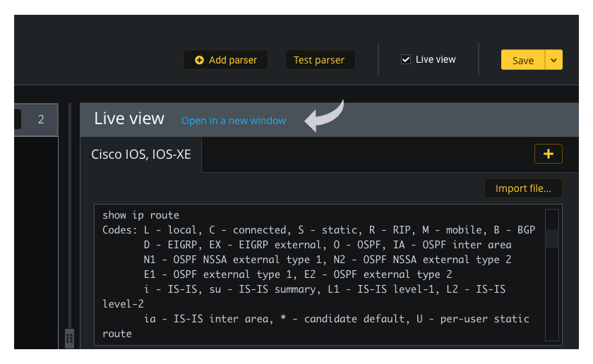Add a new tab with plus icon
The image size is (593, 364).
coord(549,154)
